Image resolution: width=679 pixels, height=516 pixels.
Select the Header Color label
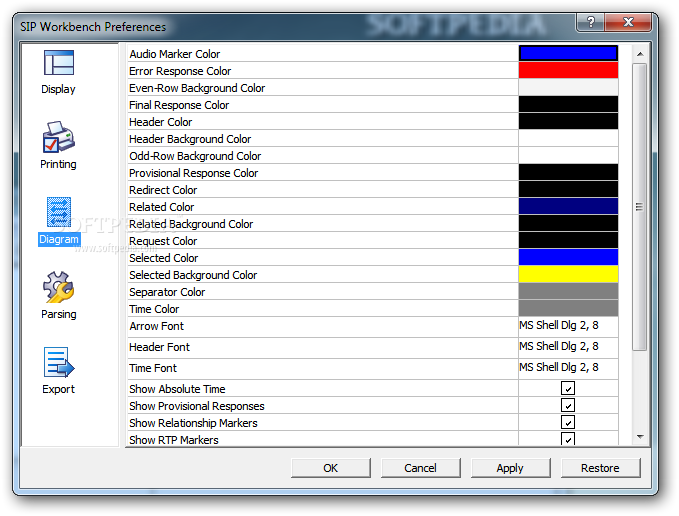[x=160, y=122]
